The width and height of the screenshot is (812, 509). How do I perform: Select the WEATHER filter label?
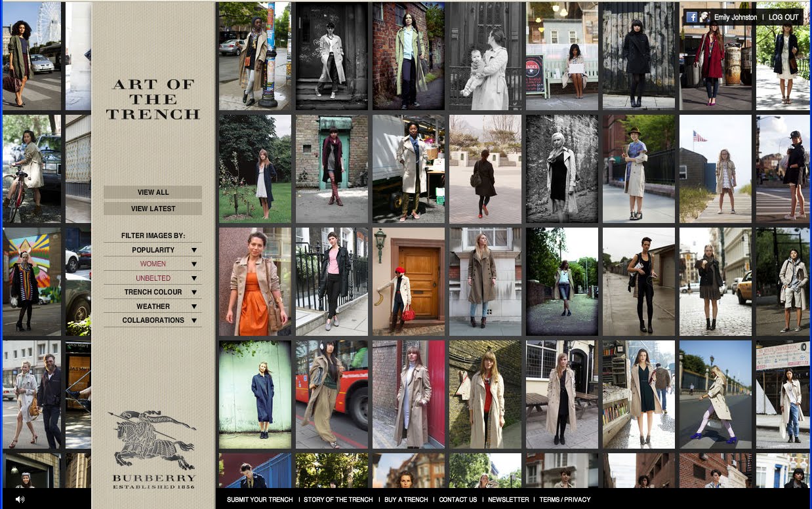coord(153,306)
